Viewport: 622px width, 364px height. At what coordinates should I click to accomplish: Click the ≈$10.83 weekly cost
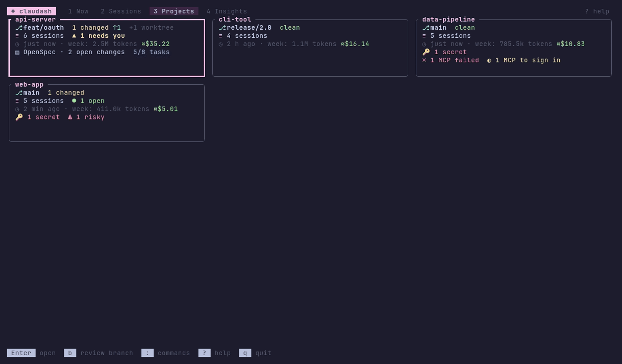tap(571, 44)
